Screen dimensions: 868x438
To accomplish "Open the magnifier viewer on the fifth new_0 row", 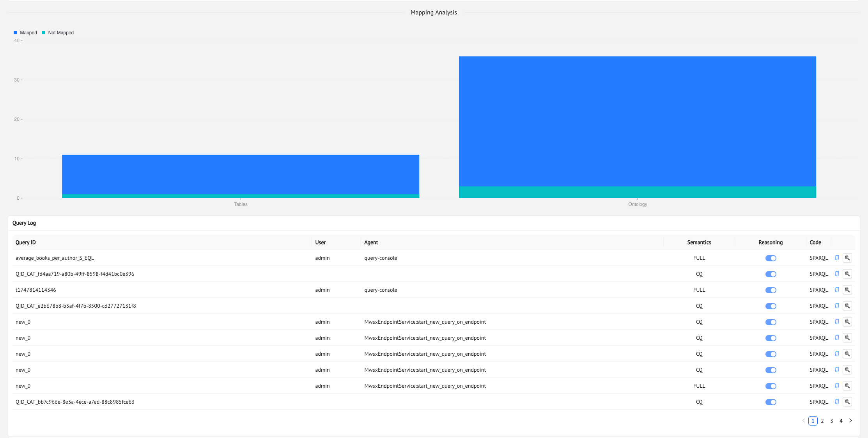I will 847,386.
